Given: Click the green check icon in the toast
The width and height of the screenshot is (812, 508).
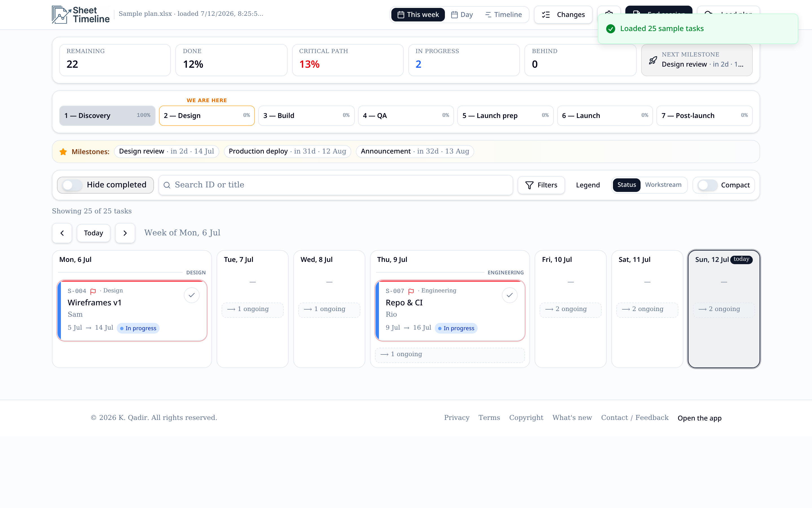Looking at the screenshot, I should click(x=611, y=29).
